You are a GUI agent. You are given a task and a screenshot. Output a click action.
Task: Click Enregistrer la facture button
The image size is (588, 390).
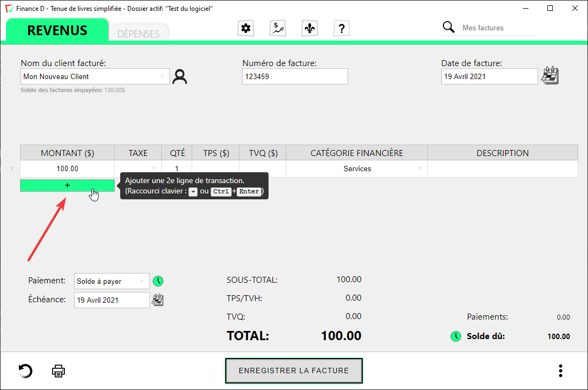(293, 371)
